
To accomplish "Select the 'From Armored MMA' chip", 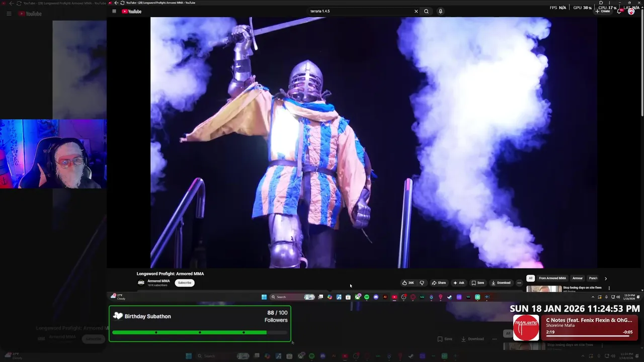I will pos(552,278).
